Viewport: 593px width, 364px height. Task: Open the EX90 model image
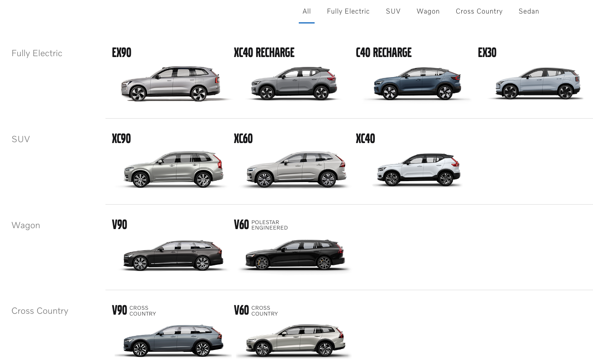[171, 84]
